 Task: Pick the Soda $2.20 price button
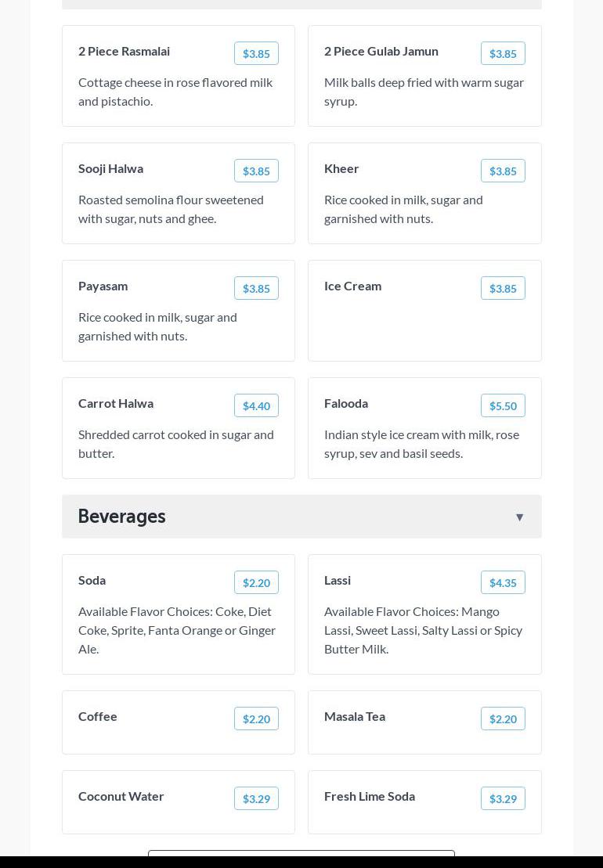click(x=256, y=583)
